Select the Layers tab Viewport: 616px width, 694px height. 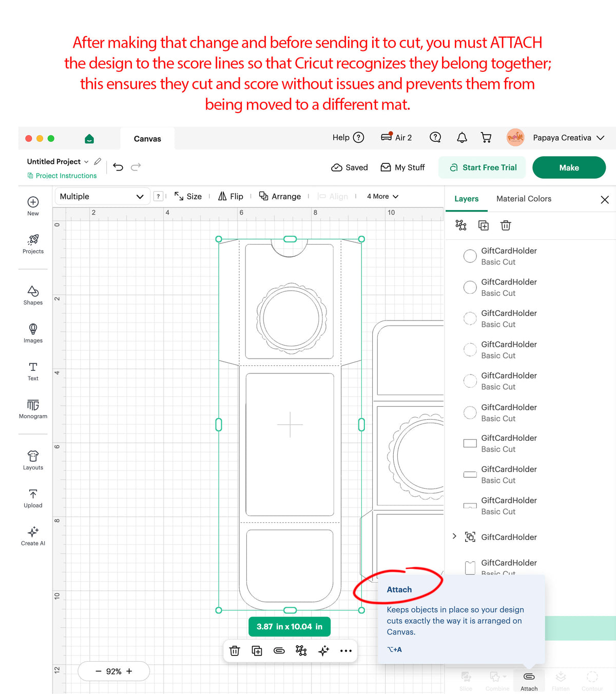point(466,199)
